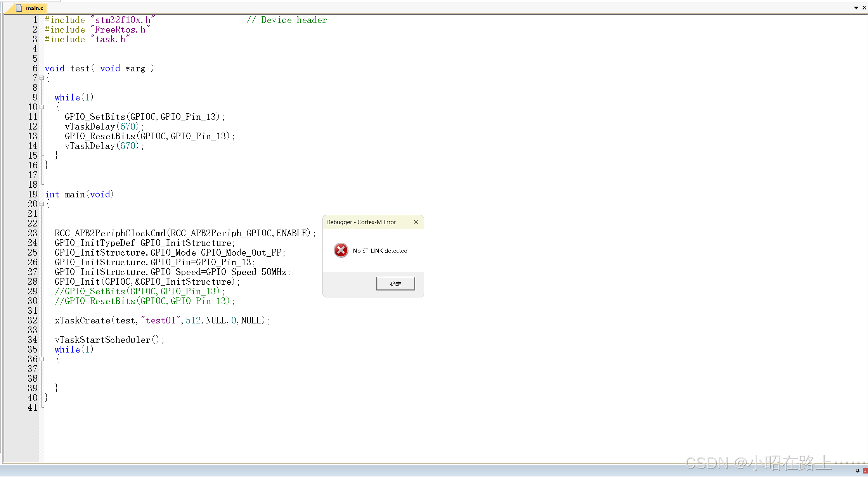The height and width of the screenshot is (477, 868).
Task: Close the active editor document with the top-right X
Action: pos(864,7)
